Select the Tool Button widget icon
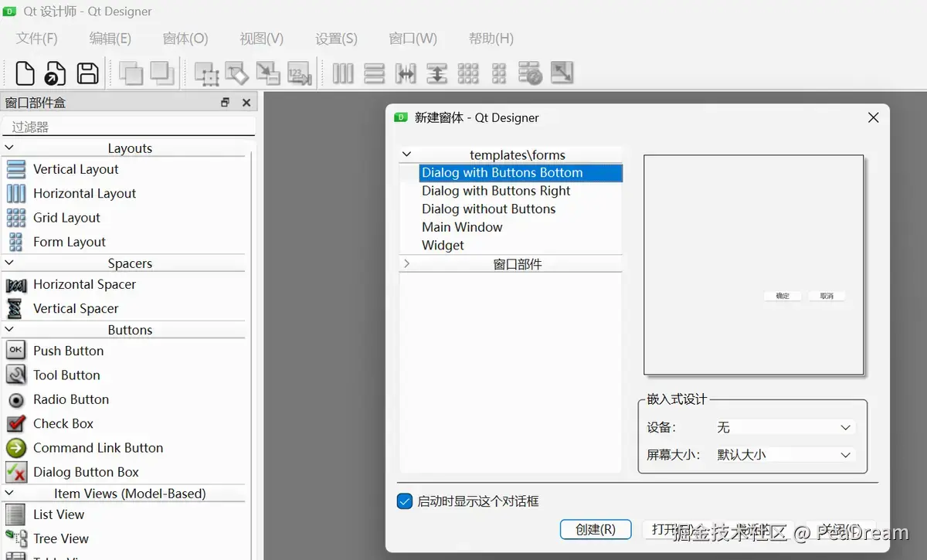The height and width of the screenshot is (560, 927). [15, 375]
